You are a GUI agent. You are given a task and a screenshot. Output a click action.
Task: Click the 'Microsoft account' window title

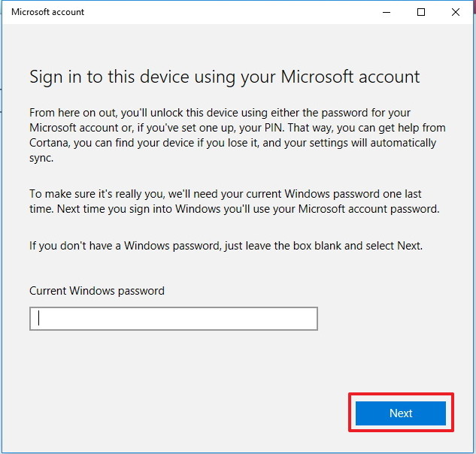[47, 12]
